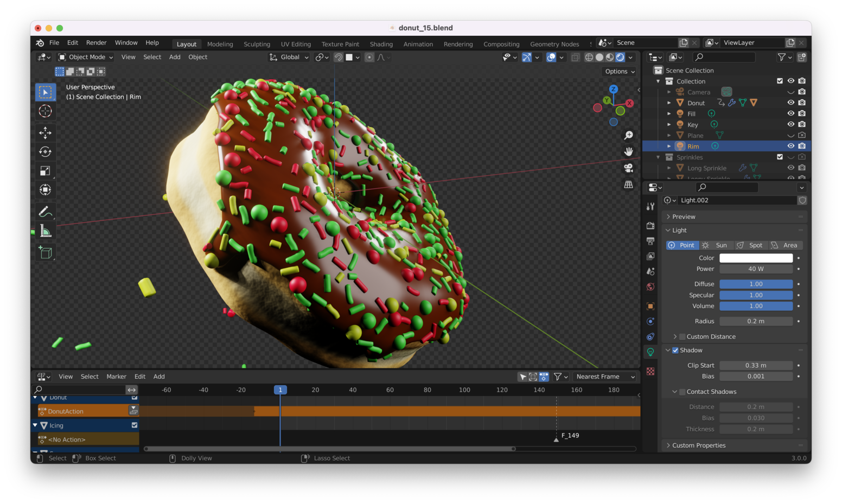Image resolution: width=842 pixels, height=504 pixels.
Task: Click the zoom magnifier viewport icon
Action: [628, 135]
